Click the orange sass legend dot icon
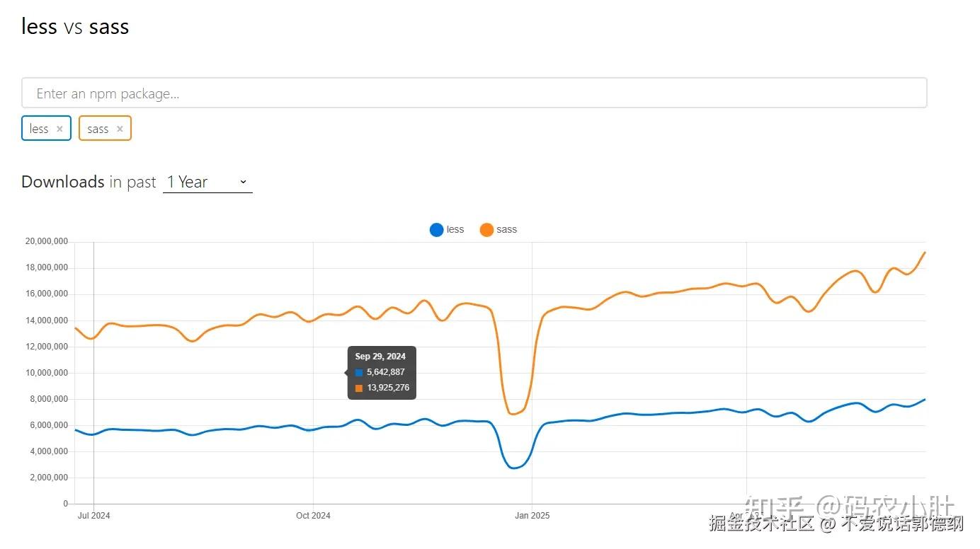This screenshot has height=549, width=980. 486,229
